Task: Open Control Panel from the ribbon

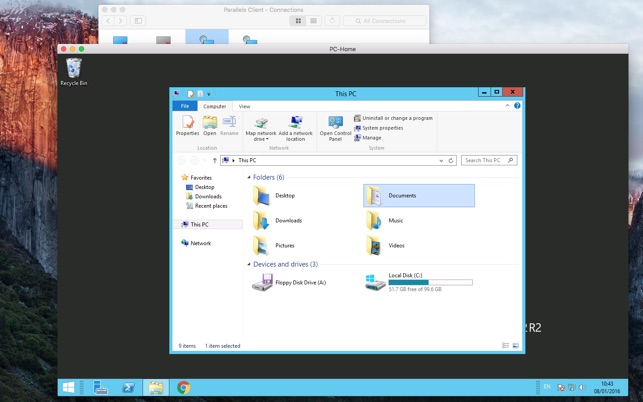Action: pos(335,125)
